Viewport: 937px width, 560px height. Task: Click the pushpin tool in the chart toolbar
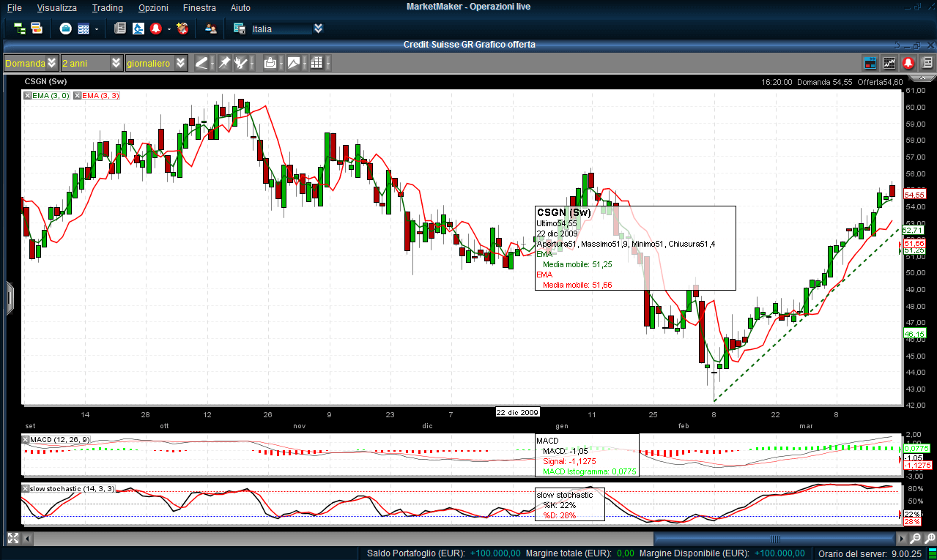click(x=225, y=63)
